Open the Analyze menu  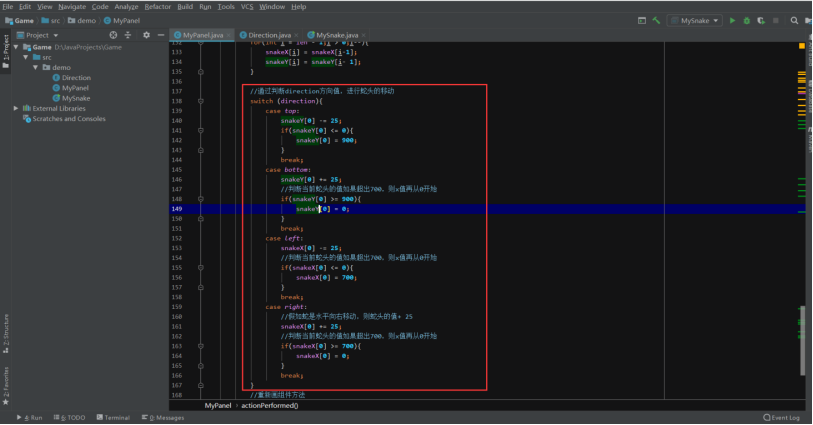click(x=127, y=7)
